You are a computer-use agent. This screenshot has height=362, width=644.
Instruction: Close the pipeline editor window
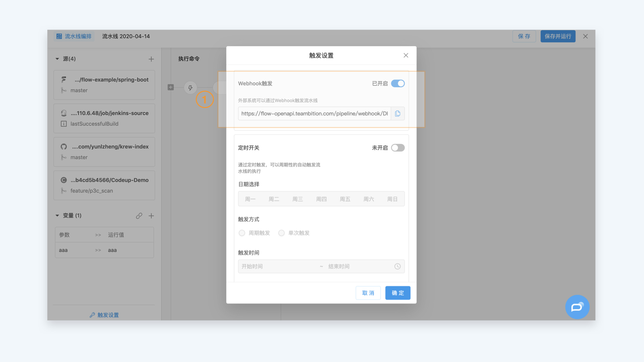(x=585, y=36)
